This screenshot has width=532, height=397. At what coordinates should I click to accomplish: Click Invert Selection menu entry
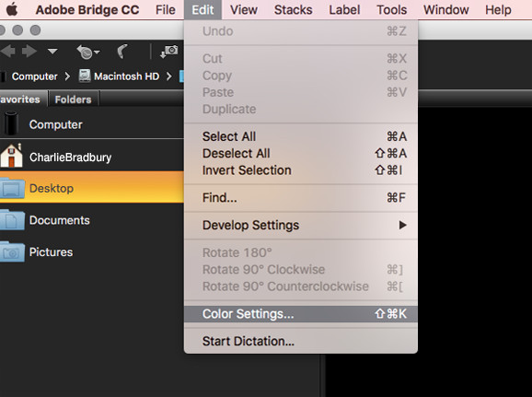click(301, 170)
